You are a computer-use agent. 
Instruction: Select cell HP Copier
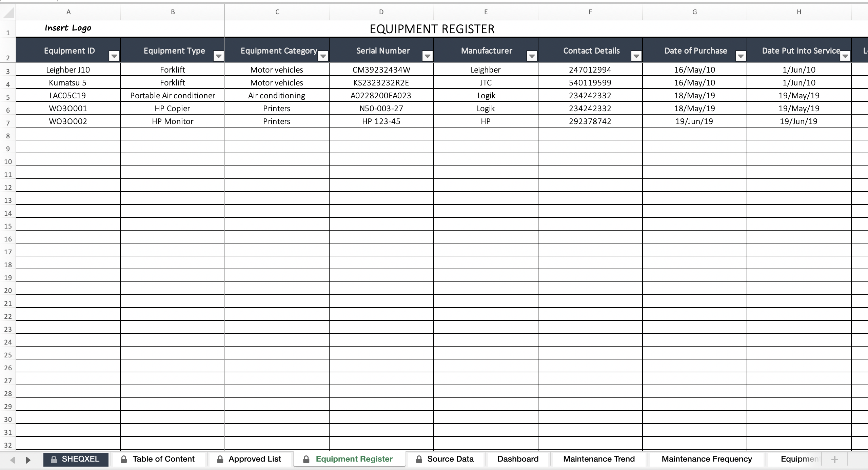173,108
